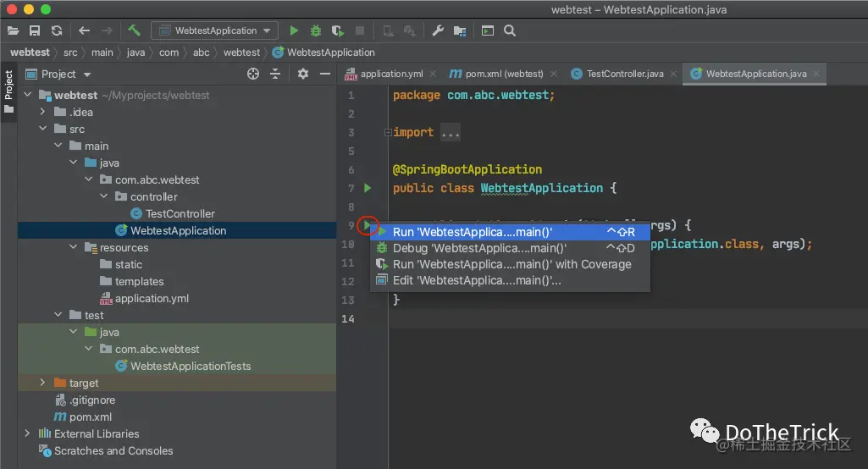Screen dimensions: 868x469
Task: Select WebtestApplicationTests file
Action: [190, 366]
